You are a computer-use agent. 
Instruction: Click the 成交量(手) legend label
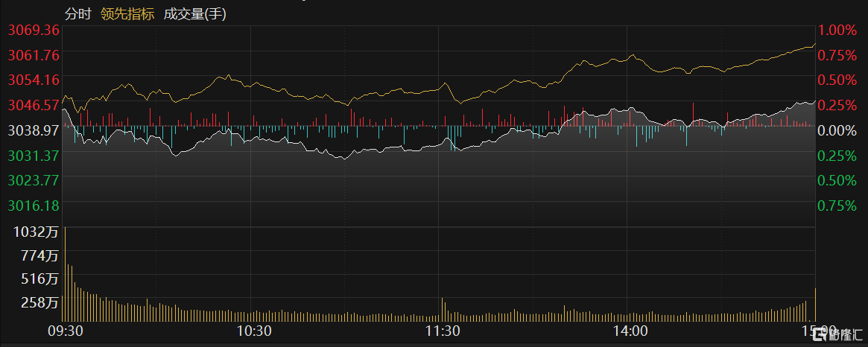[196, 13]
